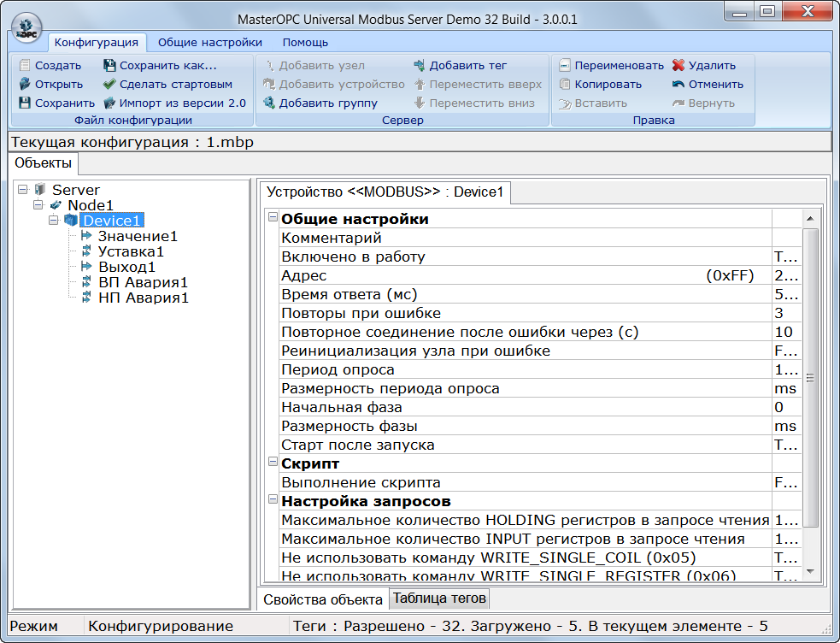The image size is (840, 643).
Task: Click the Переименовать icon
Action: [565, 65]
